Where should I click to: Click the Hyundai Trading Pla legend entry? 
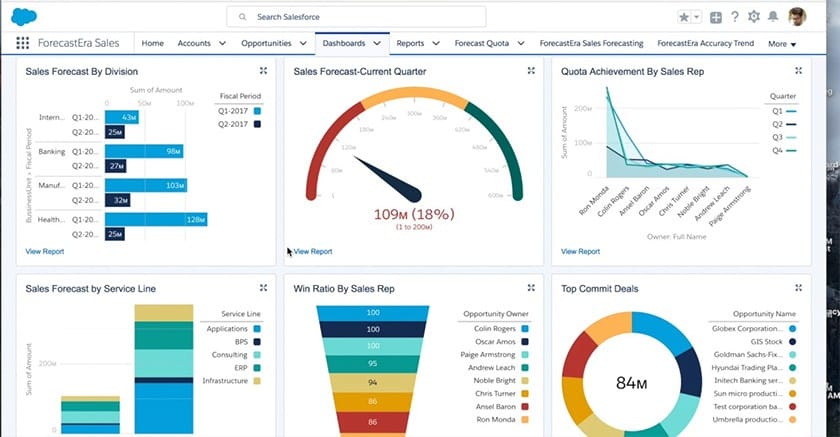point(754,368)
